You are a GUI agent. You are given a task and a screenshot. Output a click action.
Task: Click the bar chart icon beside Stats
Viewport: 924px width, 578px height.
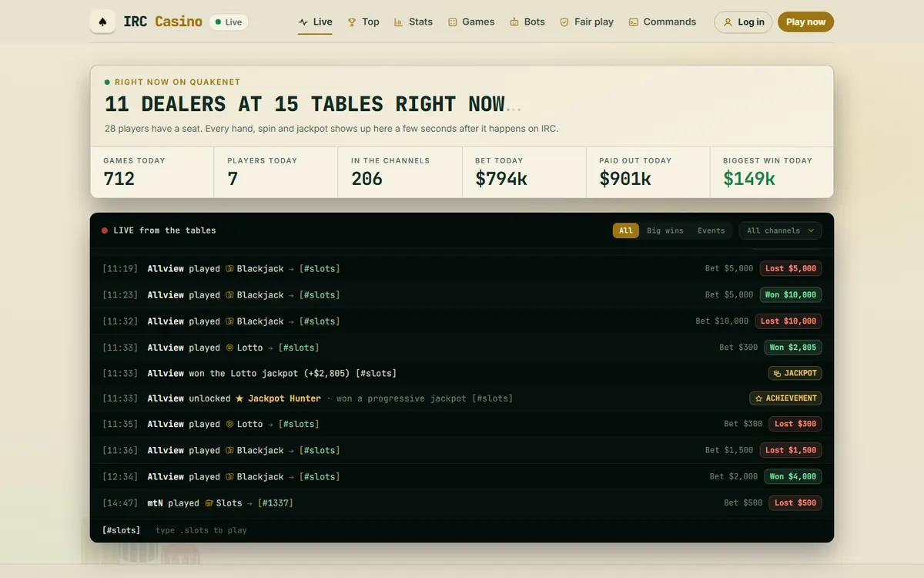(x=398, y=22)
